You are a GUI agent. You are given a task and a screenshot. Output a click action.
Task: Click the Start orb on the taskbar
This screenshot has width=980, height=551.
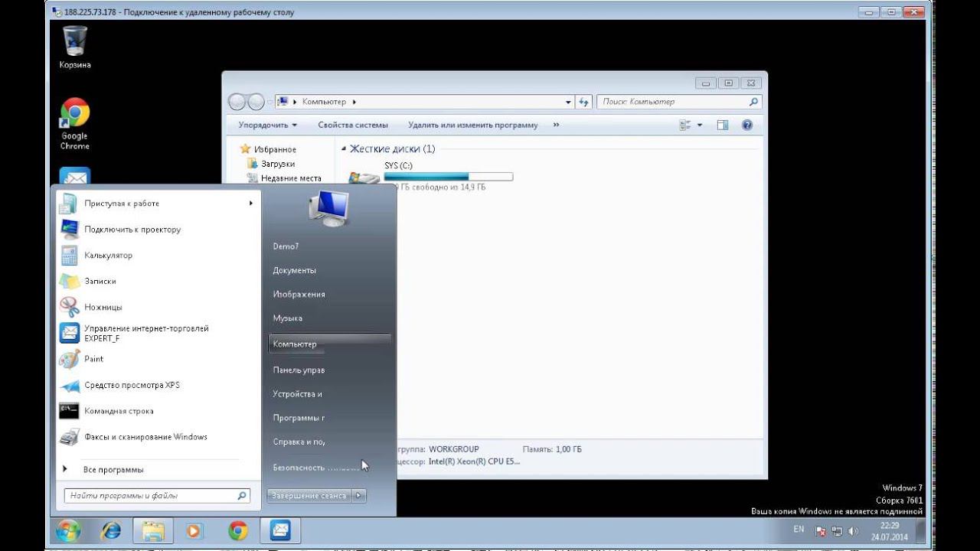(x=68, y=530)
